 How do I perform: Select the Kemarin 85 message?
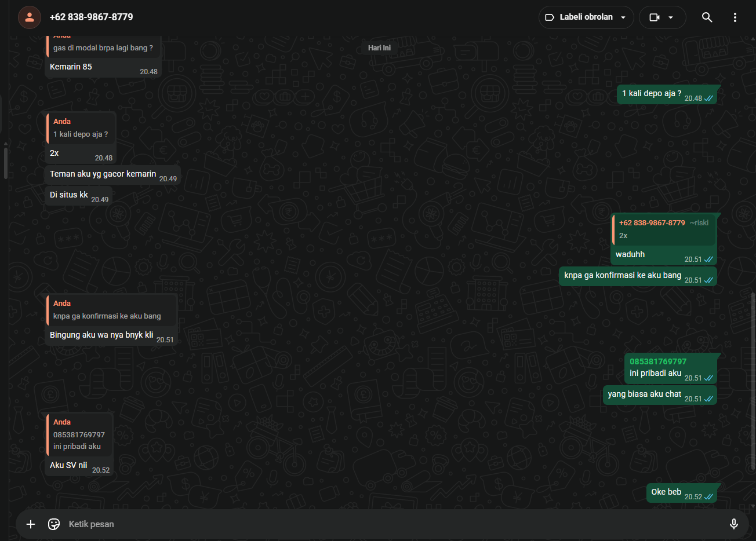(71, 67)
